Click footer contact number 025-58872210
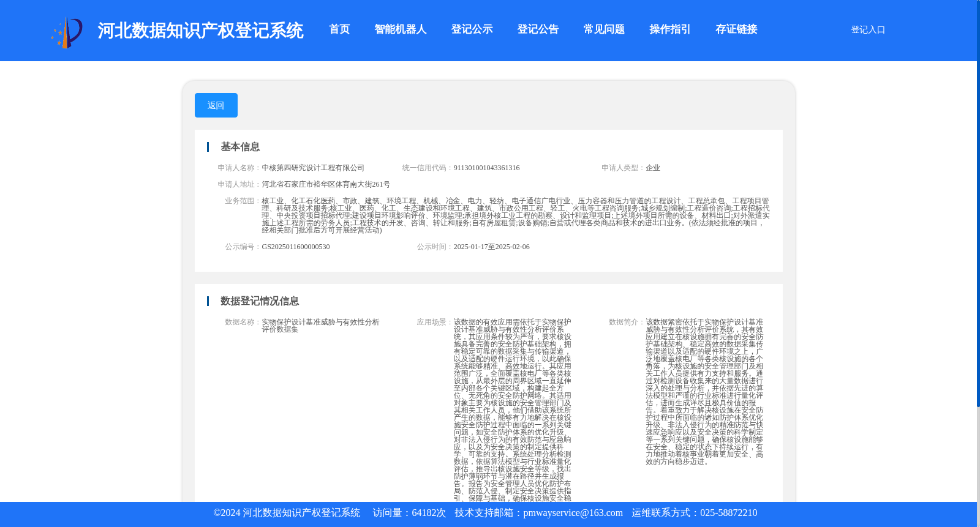Screen dimensions: 980x527 coord(728,513)
